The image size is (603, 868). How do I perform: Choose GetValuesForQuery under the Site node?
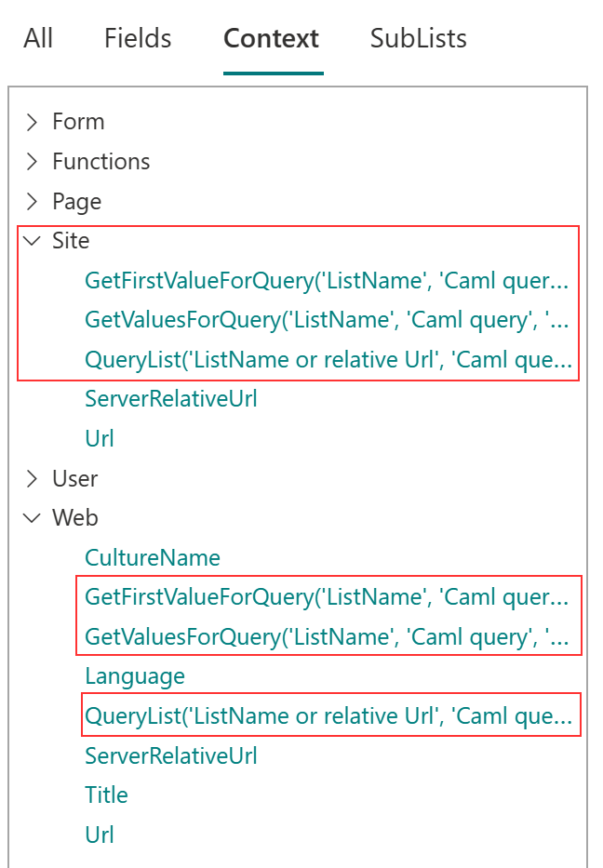(326, 320)
